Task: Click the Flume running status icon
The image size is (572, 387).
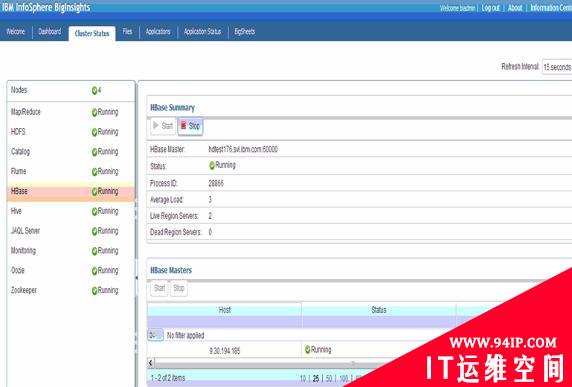Action: [x=94, y=172]
